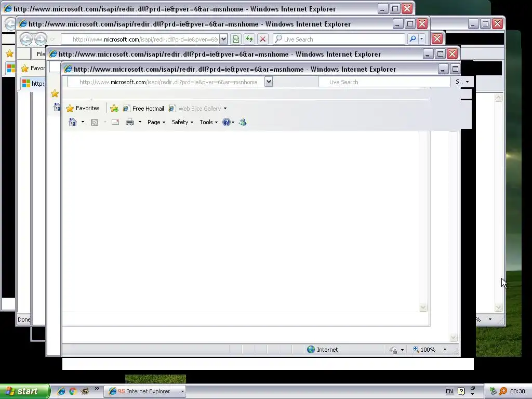Open the Safety menu

tap(182, 122)
